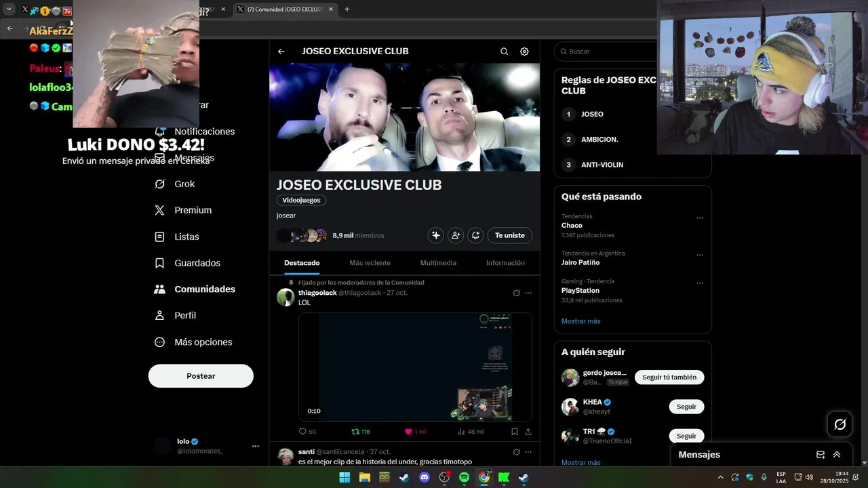Open File Explorer from the taskbar
The height and width of the screenshot is (488, 868).
pos(364,477)
